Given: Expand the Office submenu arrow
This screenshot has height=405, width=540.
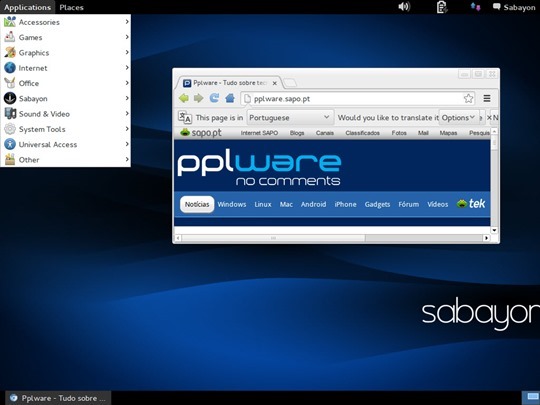Looking at the screenshot, I should [127, 83].
